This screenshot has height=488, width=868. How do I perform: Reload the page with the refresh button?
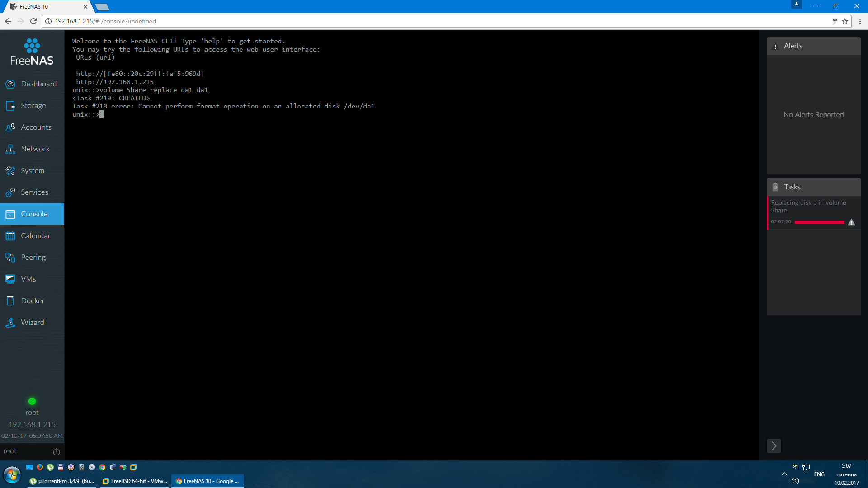click(x=33, y=21)
